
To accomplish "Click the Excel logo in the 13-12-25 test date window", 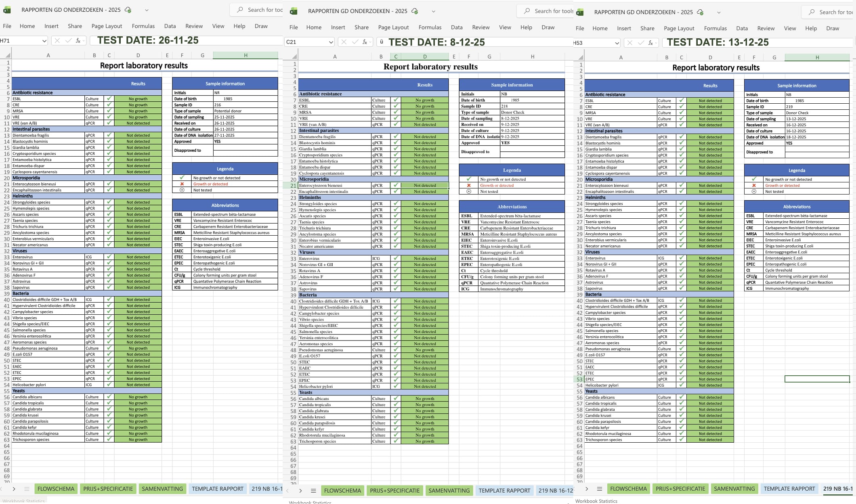I will coord(580,13).
